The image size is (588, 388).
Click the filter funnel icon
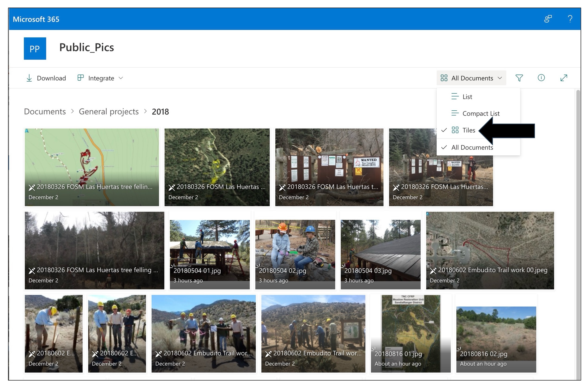coord(519,78)
